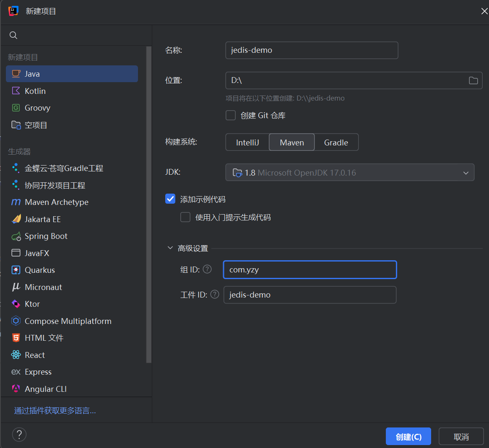Collapse the 高级设置 section
The image size is (489, 448).
pyautogui.click(x=170, y=248)
